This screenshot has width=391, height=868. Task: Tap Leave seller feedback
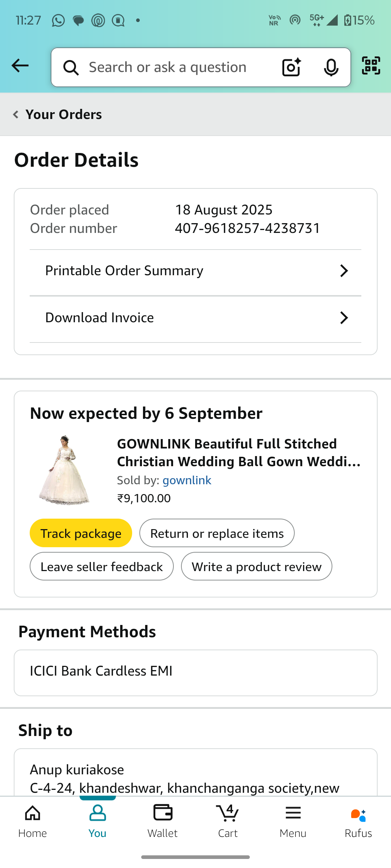pyautogui.click(x=101, y=567)
